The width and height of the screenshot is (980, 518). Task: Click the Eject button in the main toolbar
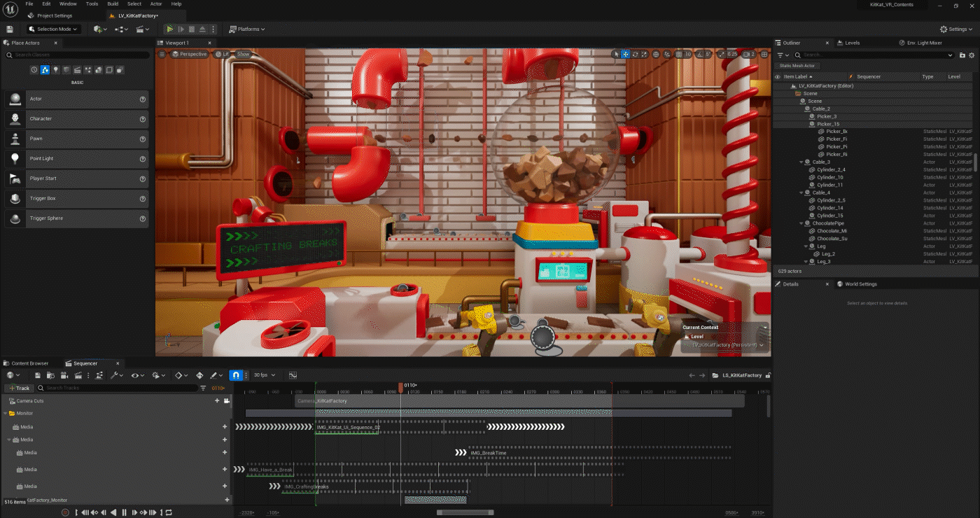click(x=202, y=29)
